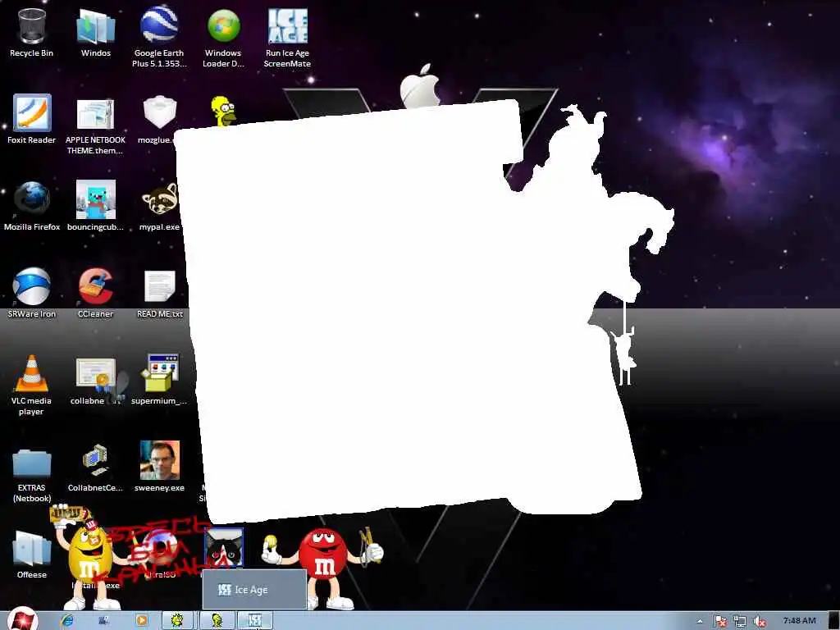Launch VLC media player shortcut
Viewport: 840px width, 630px height.
(32, 385)
